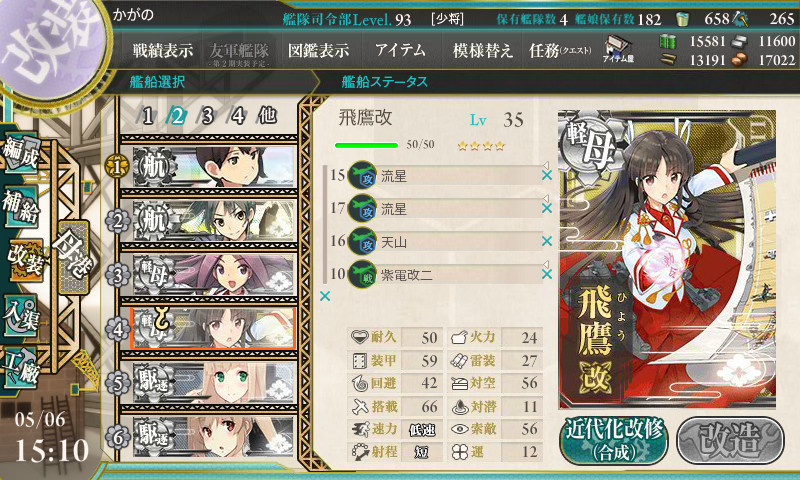
Task: Remove all equipment with the bottom X
Action: coord(324,296)
